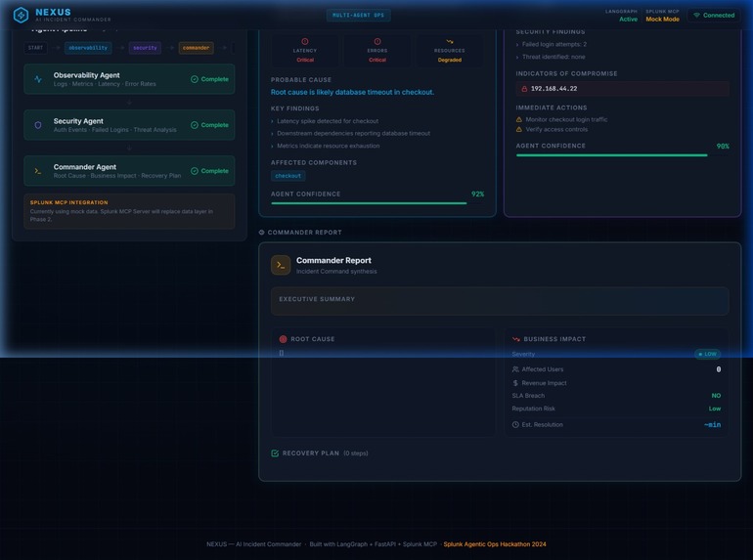753x560 pixels.
Task: Click 'Latency spike detected for checkout' finding
Action: tap(328, 121)
